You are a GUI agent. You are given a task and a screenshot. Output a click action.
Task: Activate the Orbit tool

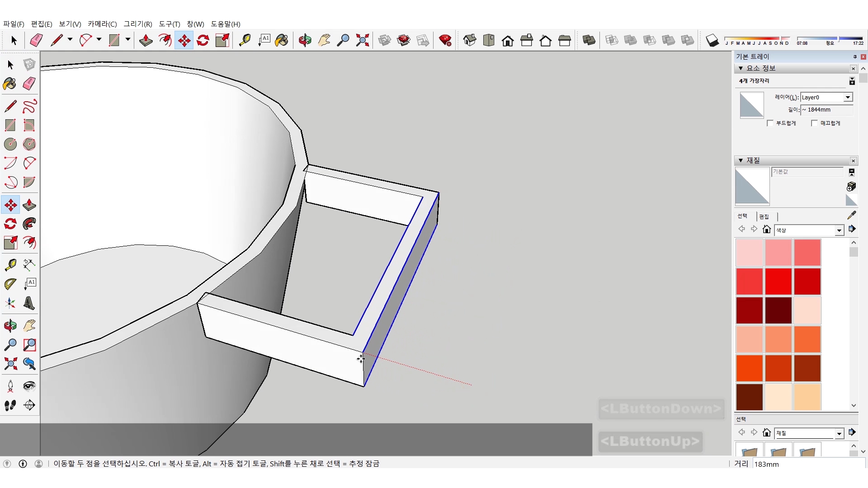pos(10,325)
